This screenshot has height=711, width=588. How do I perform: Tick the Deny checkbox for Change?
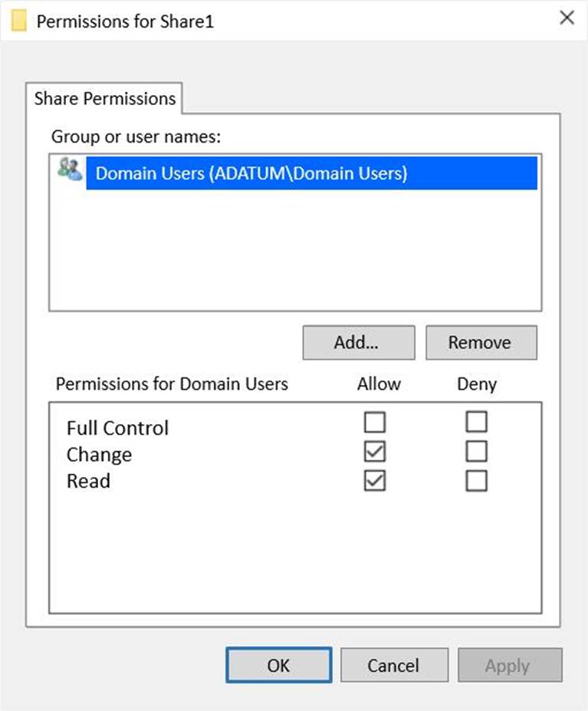pyautogui.click(x=476, y=453)
